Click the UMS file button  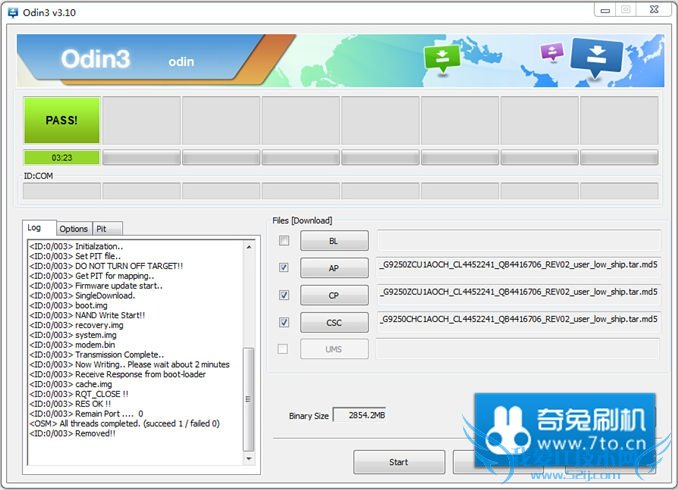(334, 349)
